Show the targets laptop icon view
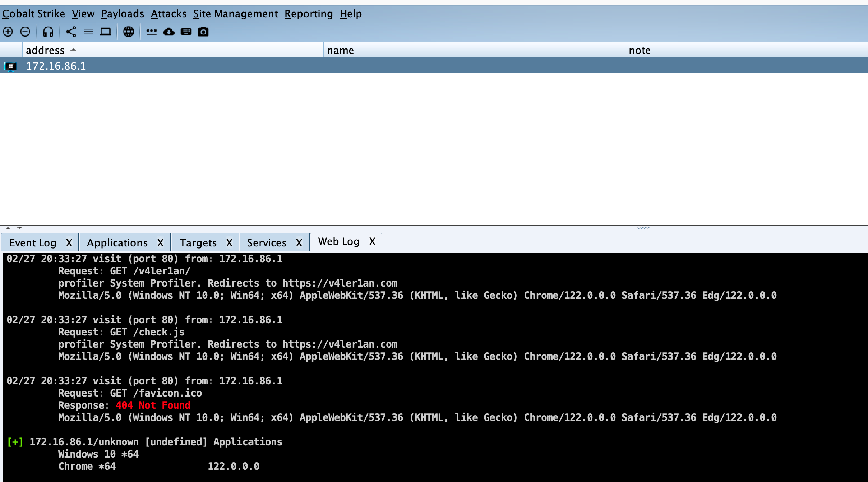 point(106,32)
